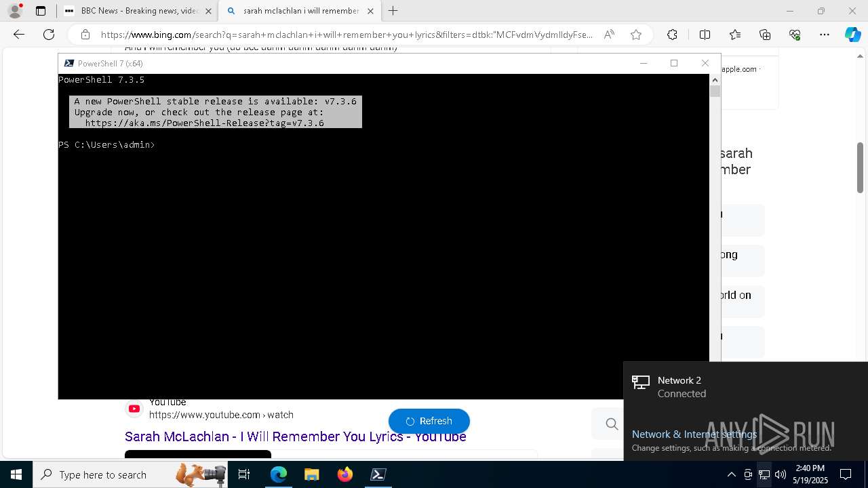
Task: Open the Action Center notifications icon
Action: (846, 474)
